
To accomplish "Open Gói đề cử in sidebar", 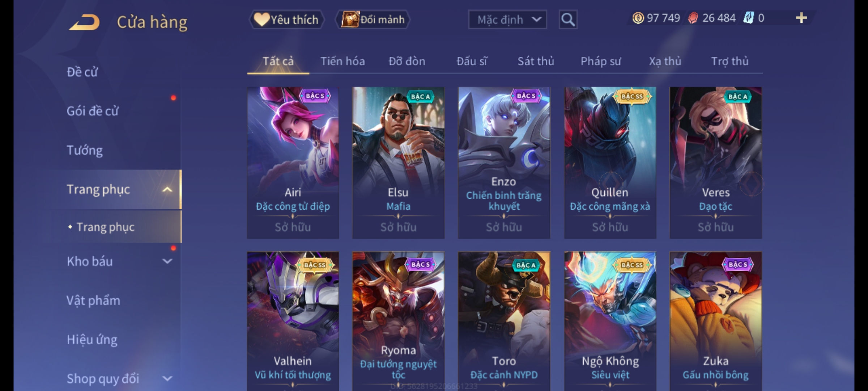I will click(93, 111).
